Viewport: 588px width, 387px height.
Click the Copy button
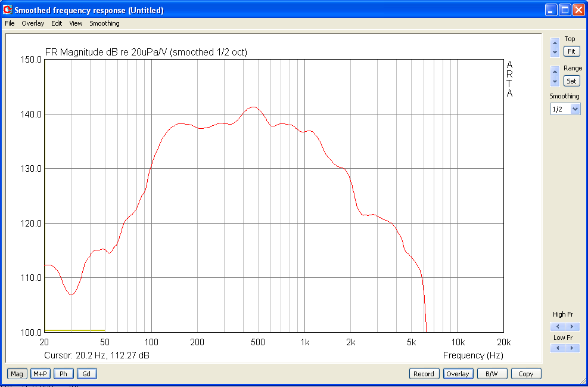point(526,374)
